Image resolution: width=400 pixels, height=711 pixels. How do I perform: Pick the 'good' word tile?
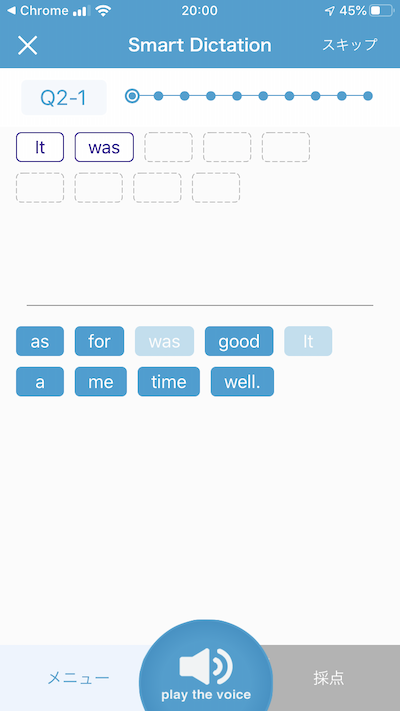(x=239, y=341)
